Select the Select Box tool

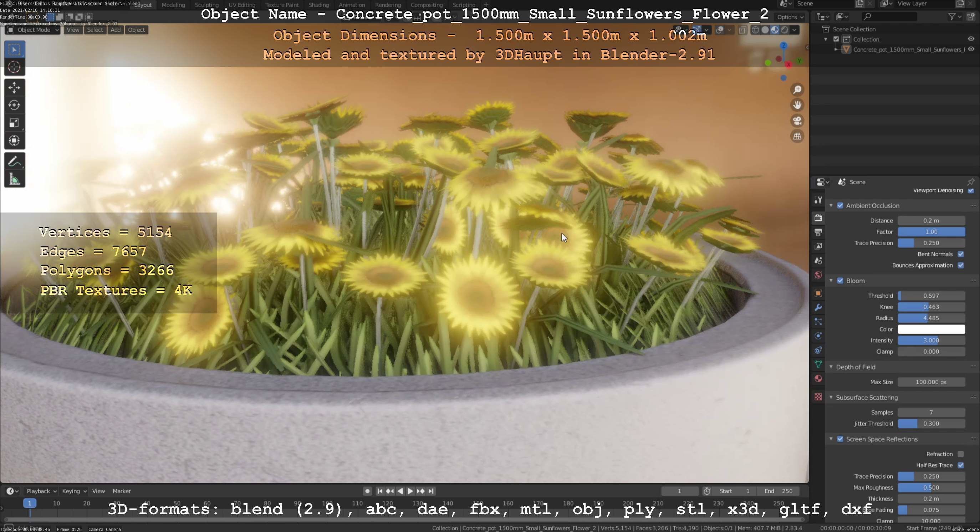coord(15,50)
